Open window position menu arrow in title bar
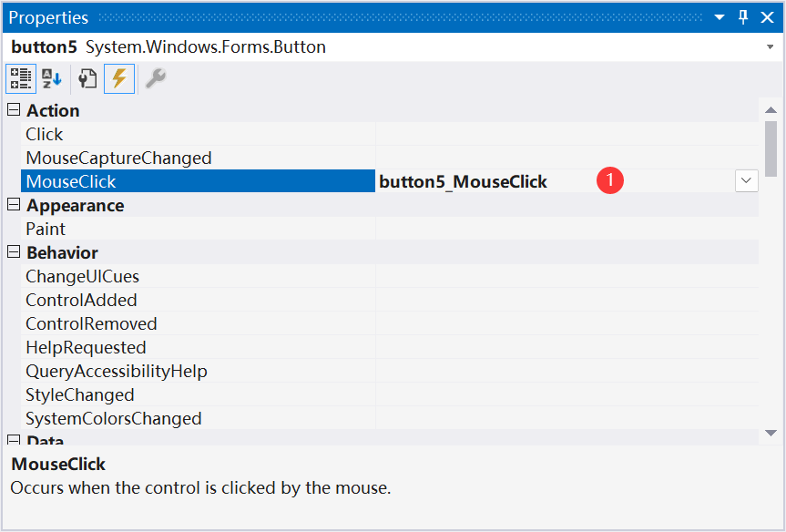The height and width of the screenshot is (532, 786). point(720,17)
